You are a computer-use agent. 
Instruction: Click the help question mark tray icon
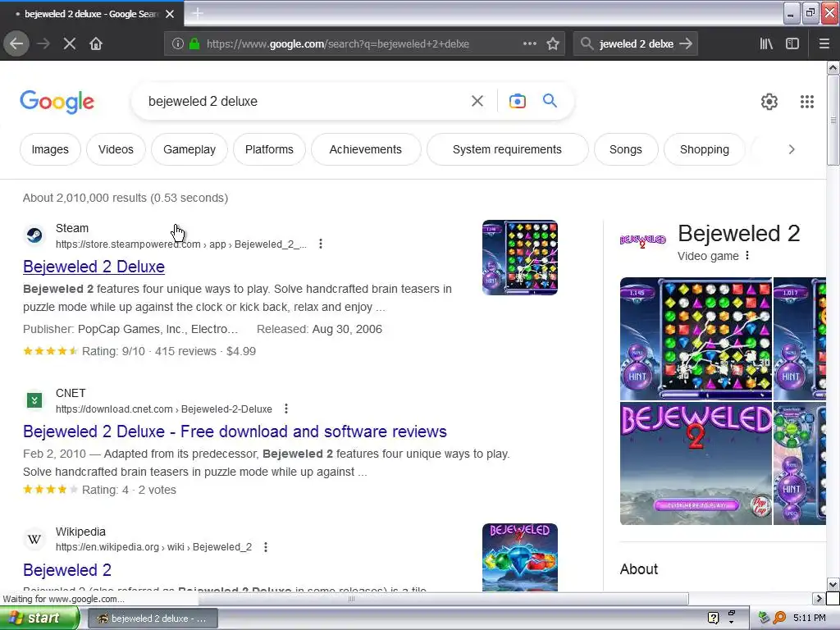click(713, 618)
